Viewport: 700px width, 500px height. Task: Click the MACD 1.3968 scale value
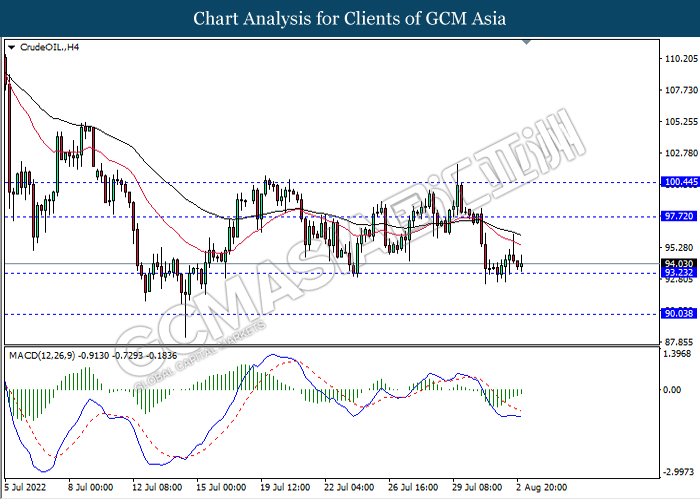[679, 354]
